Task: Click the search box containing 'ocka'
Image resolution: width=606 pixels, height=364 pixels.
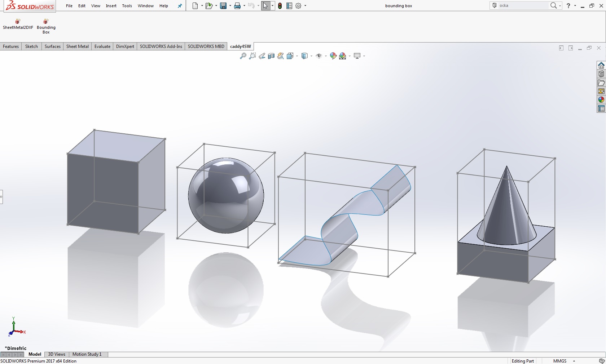Action: 522,5
